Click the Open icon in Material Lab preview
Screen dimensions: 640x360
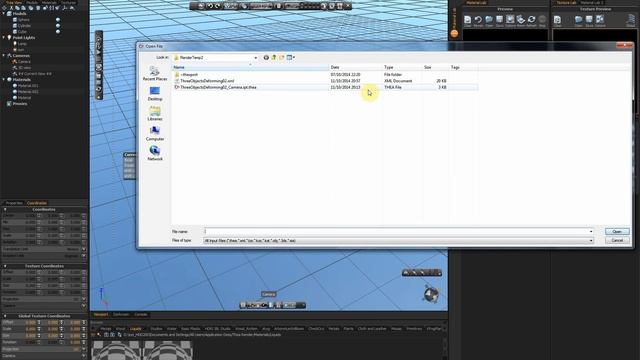(489, 20)
